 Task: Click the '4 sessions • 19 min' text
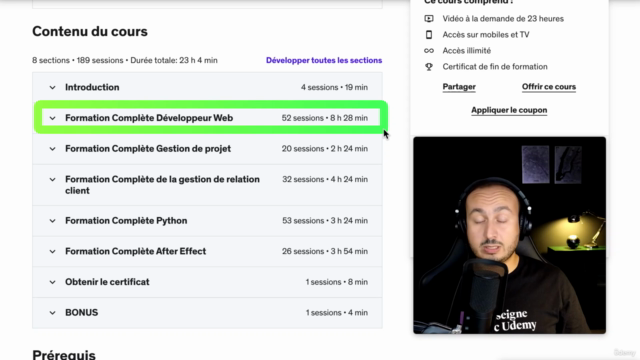point(334,87)
